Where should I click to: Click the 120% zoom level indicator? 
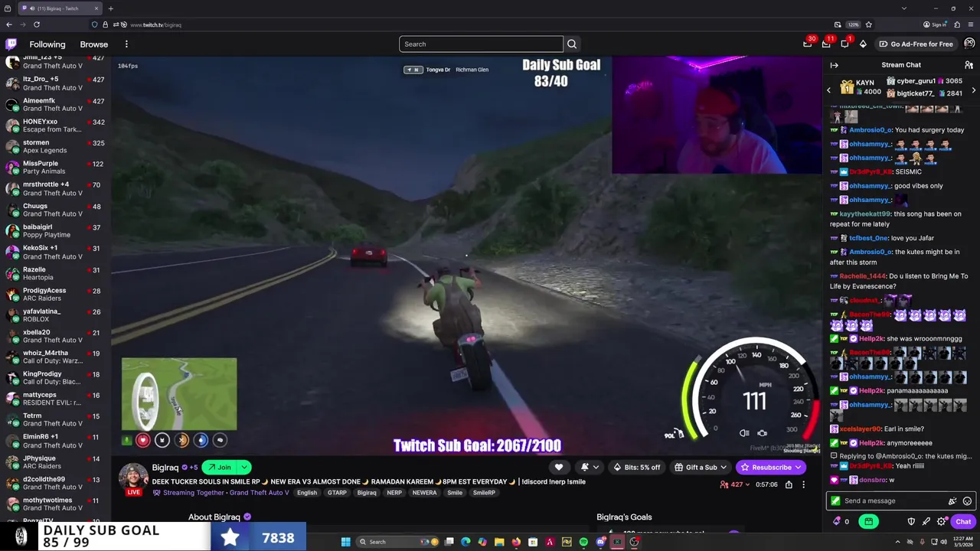(x=853, y=24)
